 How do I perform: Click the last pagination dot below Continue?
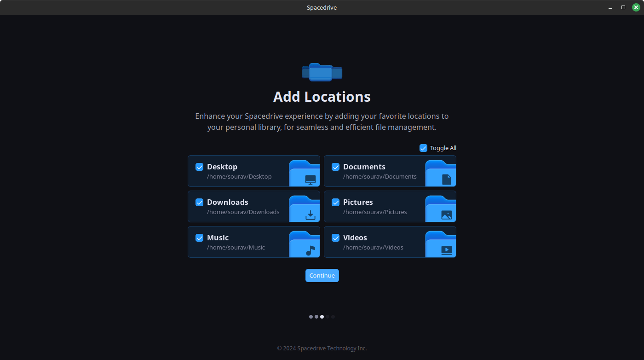(x=333, y=317)
